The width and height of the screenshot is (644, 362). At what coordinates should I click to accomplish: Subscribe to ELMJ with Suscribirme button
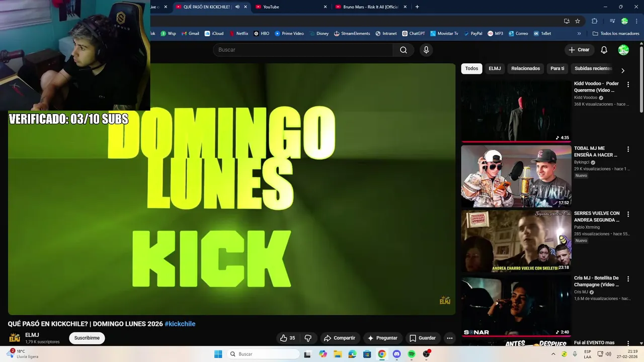point(87,338)
